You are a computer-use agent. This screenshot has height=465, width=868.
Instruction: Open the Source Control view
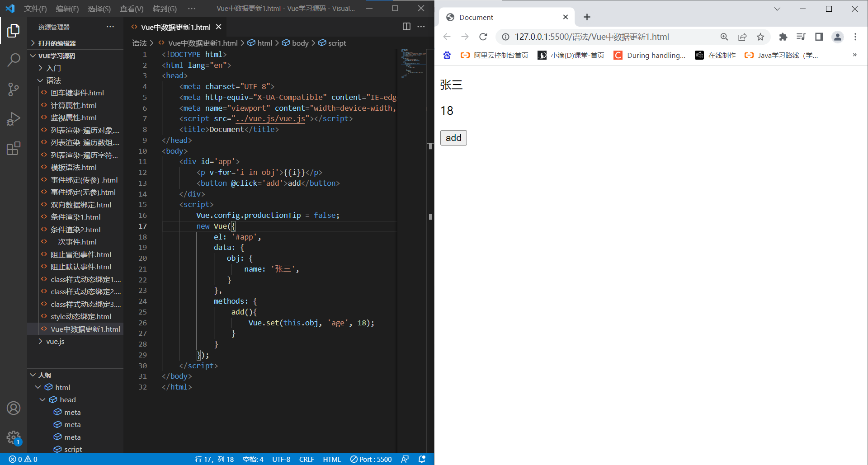[x=14, y=89]
